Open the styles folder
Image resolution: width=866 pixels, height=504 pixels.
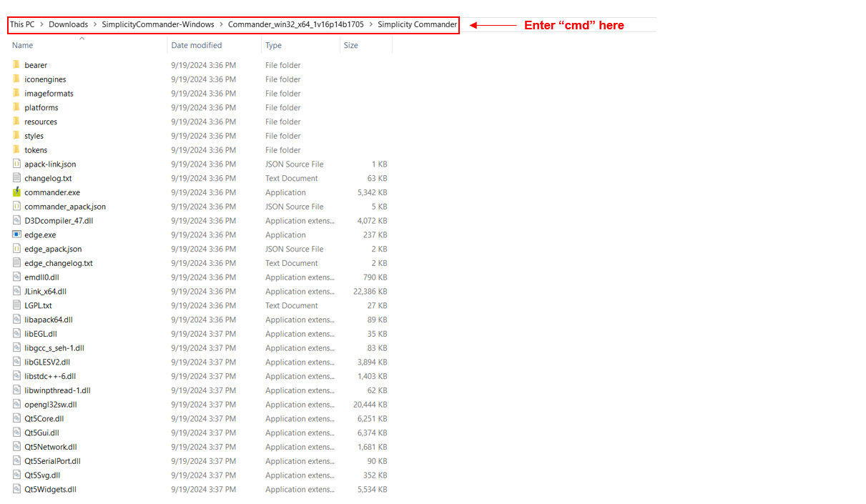pos(34,136)
